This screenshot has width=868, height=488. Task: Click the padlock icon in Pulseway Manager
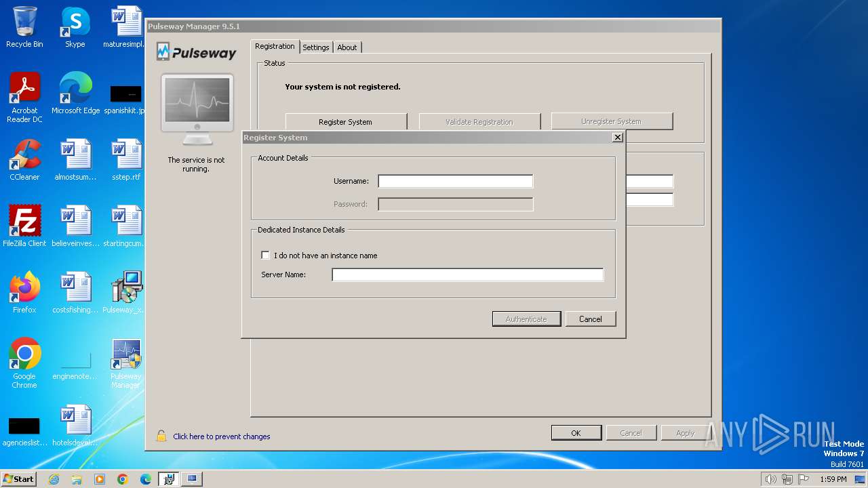161,436
